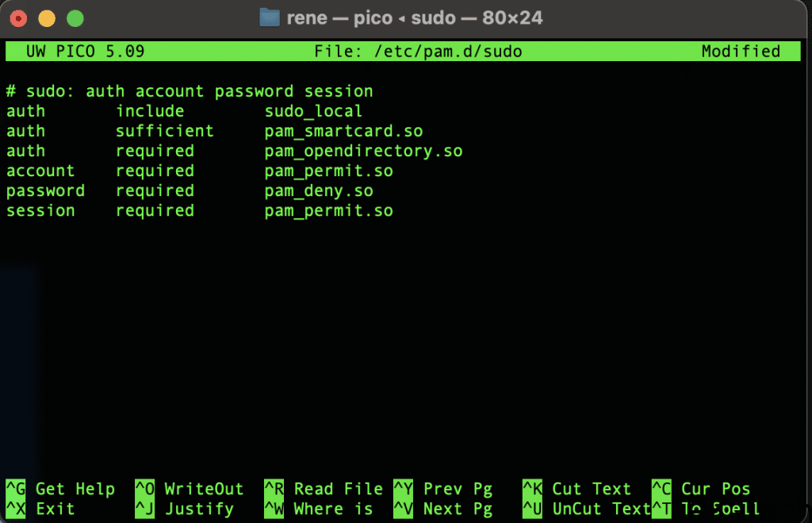Click the ^K Cut Text shortcut
This screenshot has width=812, height=523.
pyautogui.click(x=576, y=489)
